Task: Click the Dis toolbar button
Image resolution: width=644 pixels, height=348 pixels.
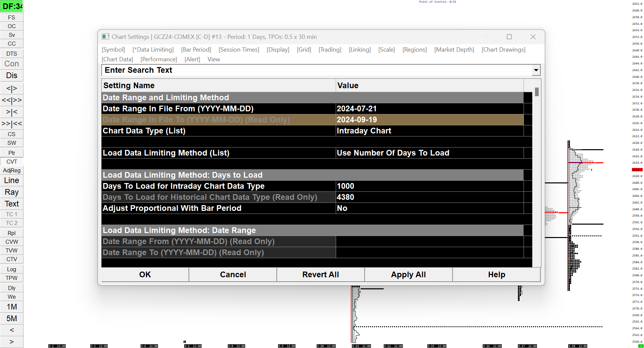Action: point(11,75)
